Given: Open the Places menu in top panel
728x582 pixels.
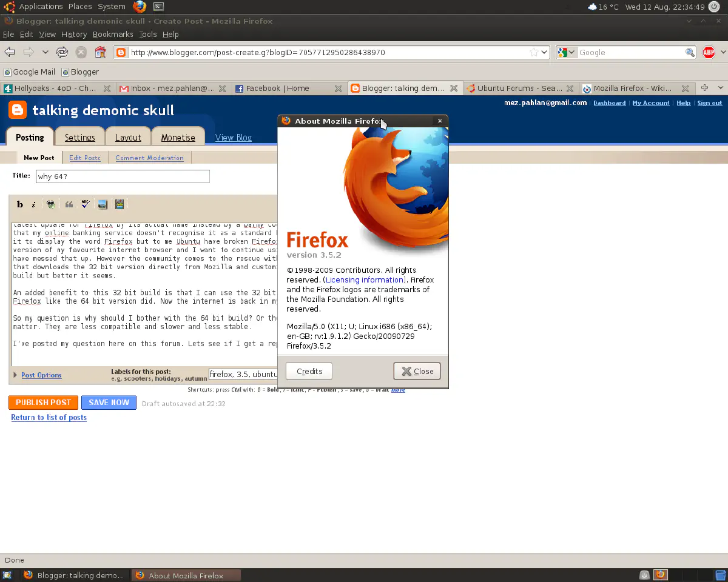Looking at the screenshot, I should 80,7.
